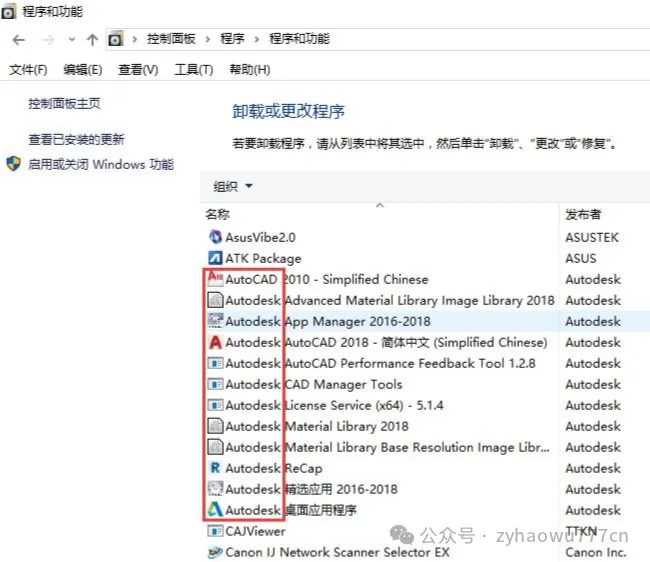Click the Autodesk 桌面应用程序 icon
The width and height of the screenshot is (650, 562).
click(215, 510)
